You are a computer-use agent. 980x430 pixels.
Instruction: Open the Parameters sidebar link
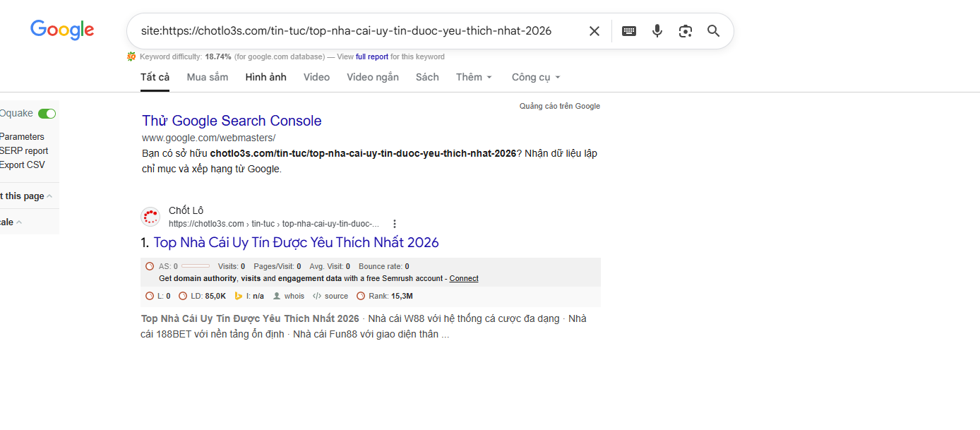[x=22, y=137]
